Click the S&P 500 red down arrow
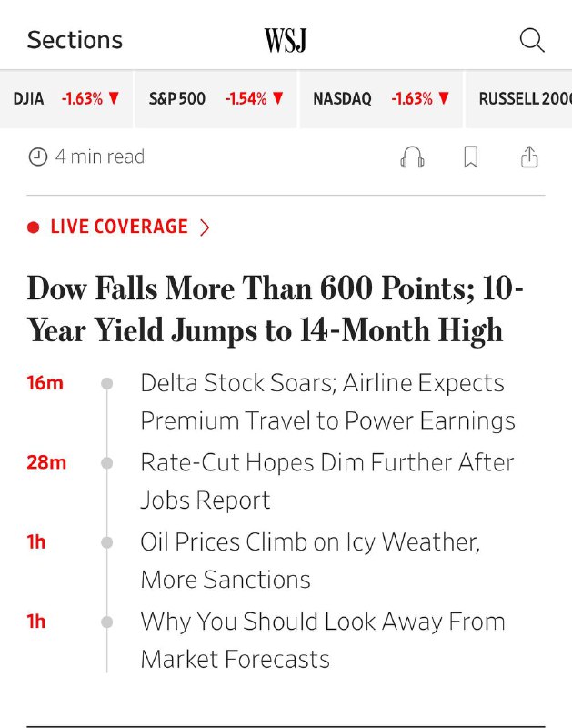 tap(278, 98)
